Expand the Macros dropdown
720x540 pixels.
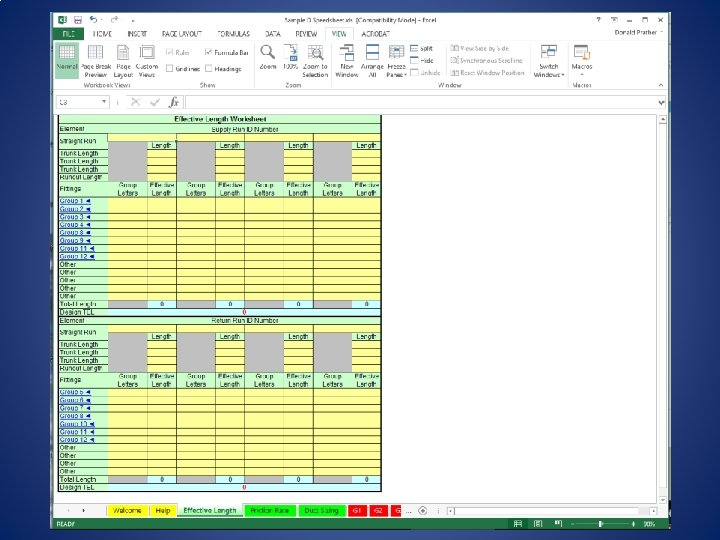point(582,61)
